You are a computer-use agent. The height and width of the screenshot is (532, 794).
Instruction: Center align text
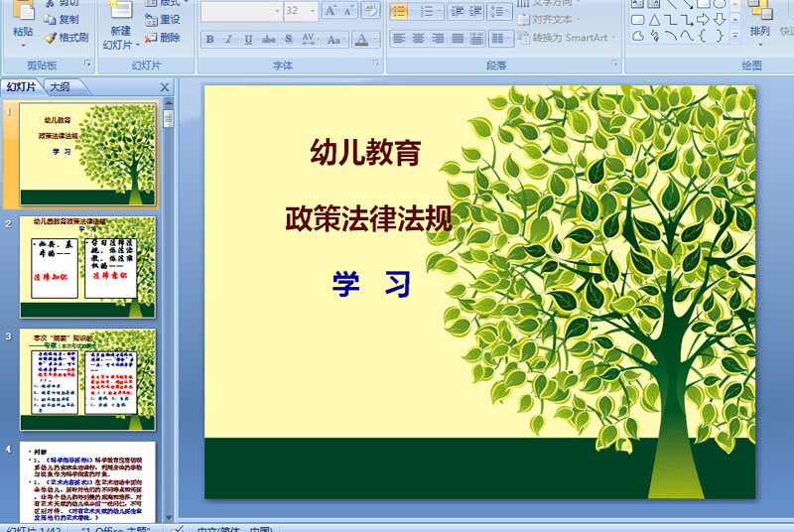(418, 38)
